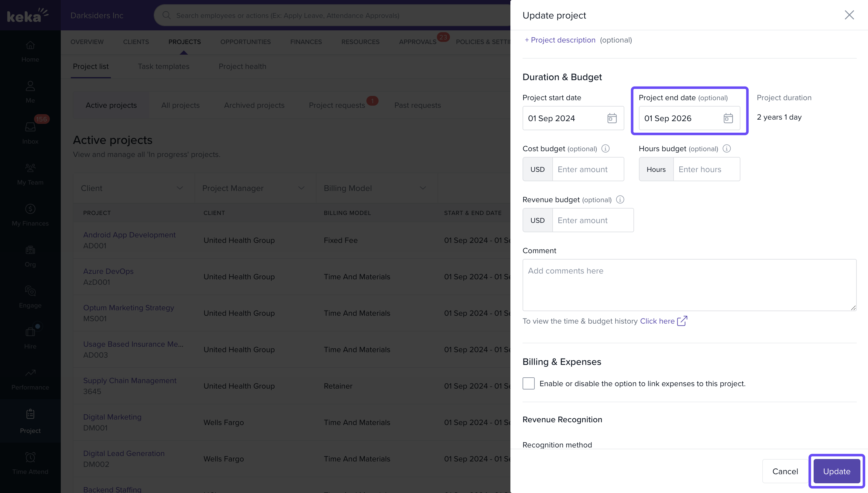Click the Revenue budget info icon

620,199
